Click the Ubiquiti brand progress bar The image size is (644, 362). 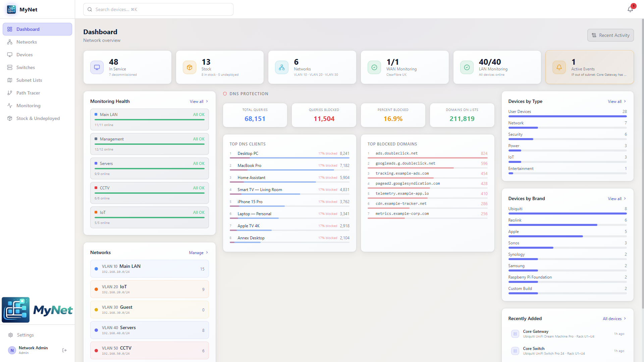tap(567, 214)
